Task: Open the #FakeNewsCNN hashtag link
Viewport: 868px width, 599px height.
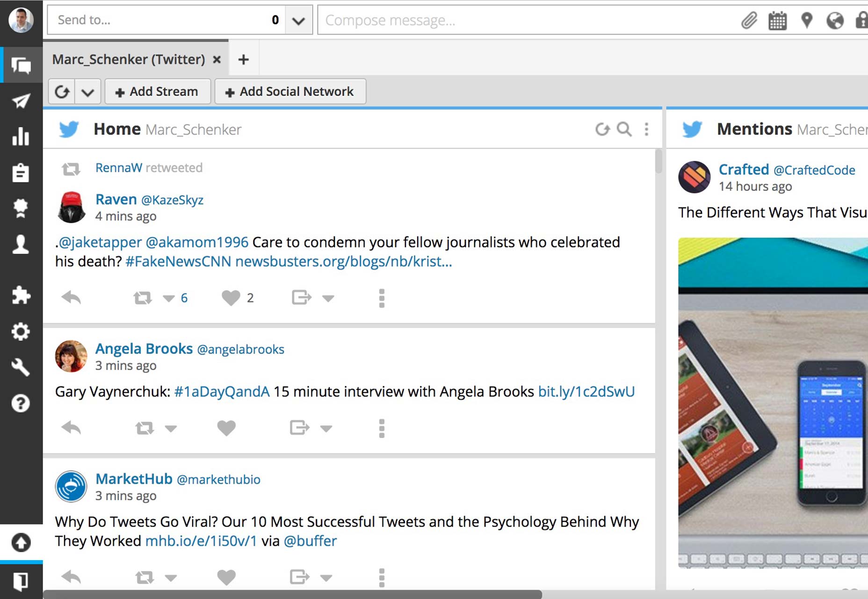Action: (178, 261)
